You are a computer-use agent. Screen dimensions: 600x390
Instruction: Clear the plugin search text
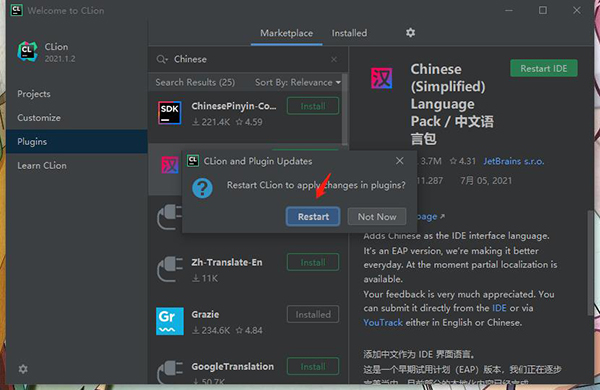click(x=334, y=59)
